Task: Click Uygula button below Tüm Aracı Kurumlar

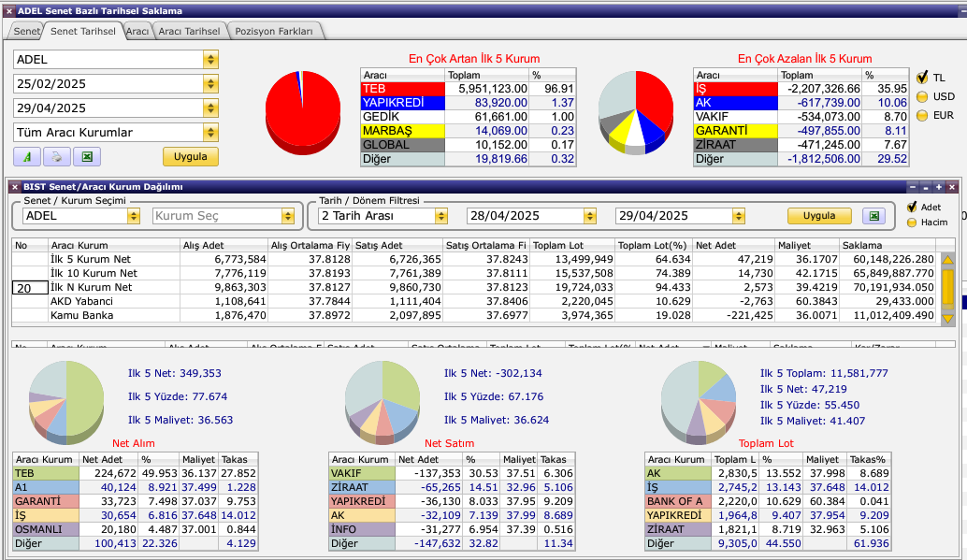Action: [x=191, y=157]
